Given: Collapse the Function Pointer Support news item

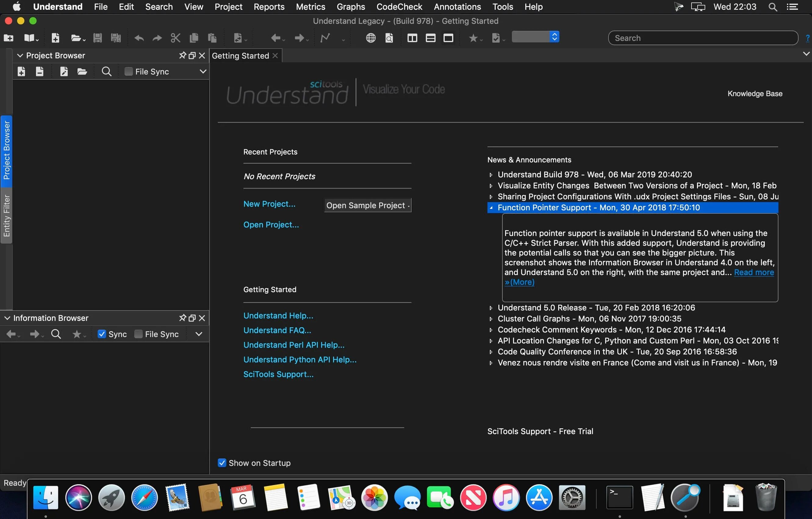Looking at the screenshot, I should [x=491, y=208].
